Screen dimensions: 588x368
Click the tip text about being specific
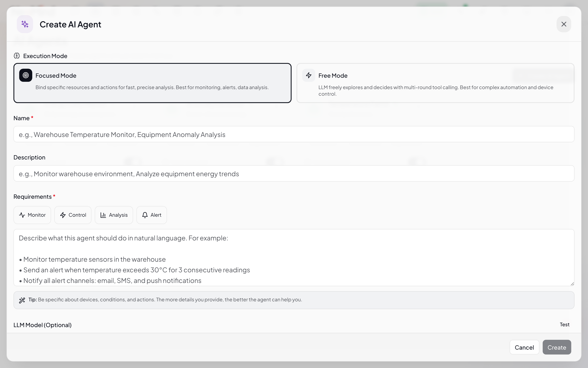pyautogui.click(x=170, y=300)
